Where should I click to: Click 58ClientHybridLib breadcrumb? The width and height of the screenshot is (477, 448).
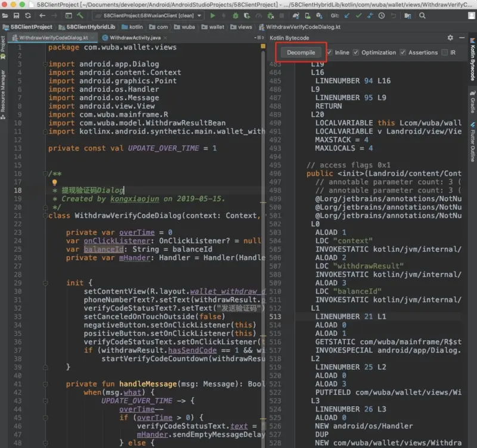(87, 27)
